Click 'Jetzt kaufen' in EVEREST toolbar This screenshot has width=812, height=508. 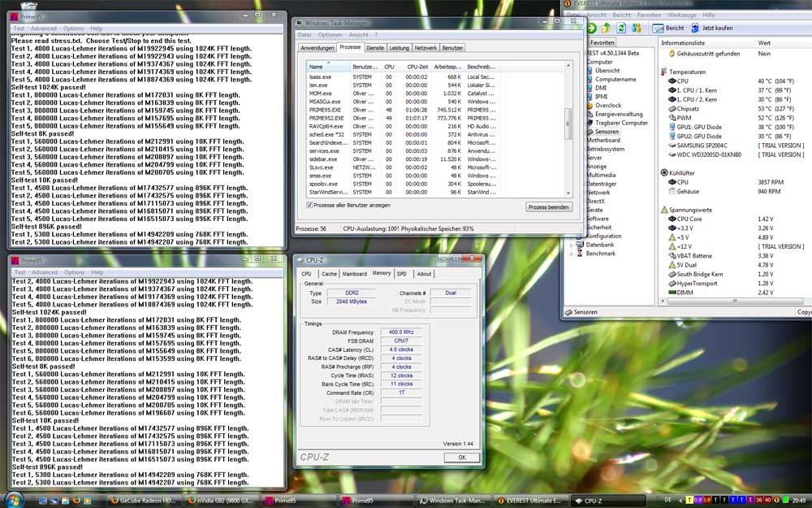click(x=711, y=28)
